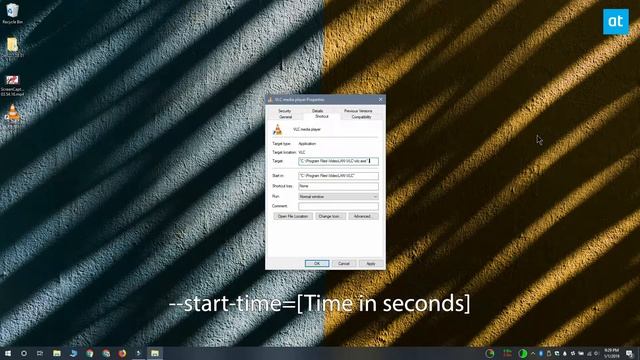Switch to the active Properties window taskbar button
Viewport: 640px width, 360px height.
[x=155, y=353]
